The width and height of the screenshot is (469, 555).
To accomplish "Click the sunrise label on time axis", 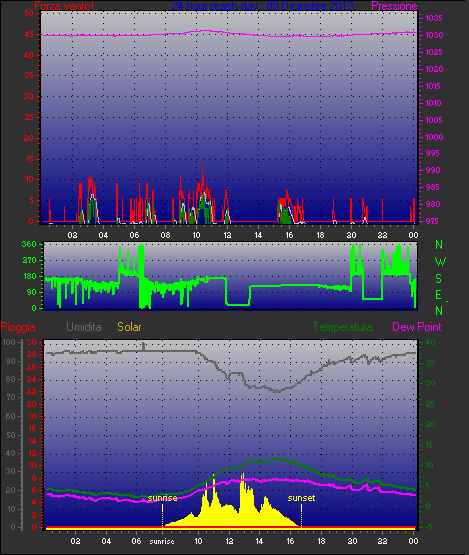I will click(162, 541).
